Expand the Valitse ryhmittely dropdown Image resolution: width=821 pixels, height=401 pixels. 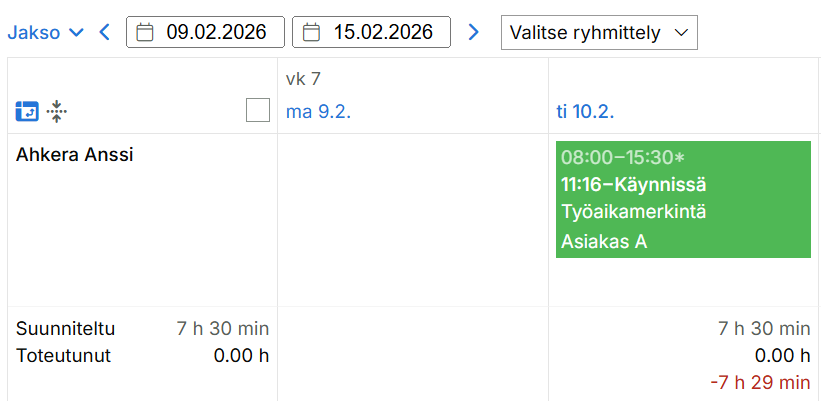(598, 33)
